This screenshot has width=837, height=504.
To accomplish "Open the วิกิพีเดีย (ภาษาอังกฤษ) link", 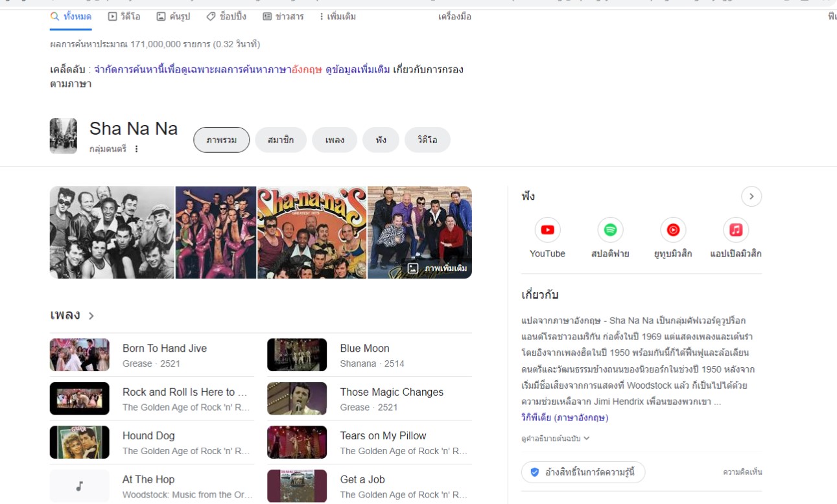I will point(565,418).
